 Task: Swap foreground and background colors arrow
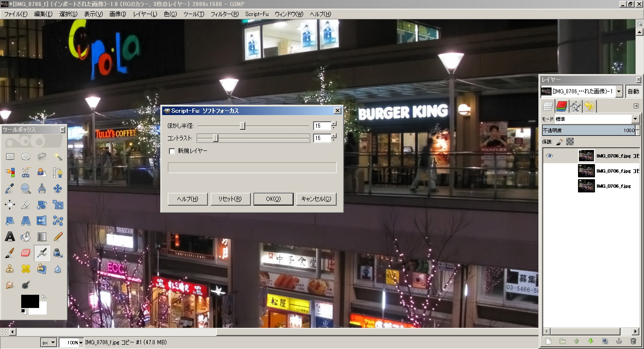(x=44, y=298)
